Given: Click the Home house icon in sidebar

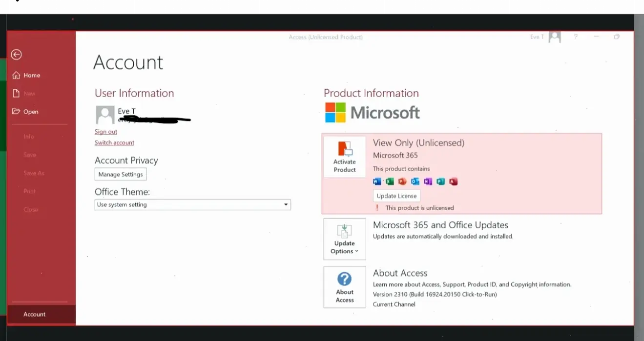Looking at the screenshot, I should pyautogui.click(x=16, y=75).
